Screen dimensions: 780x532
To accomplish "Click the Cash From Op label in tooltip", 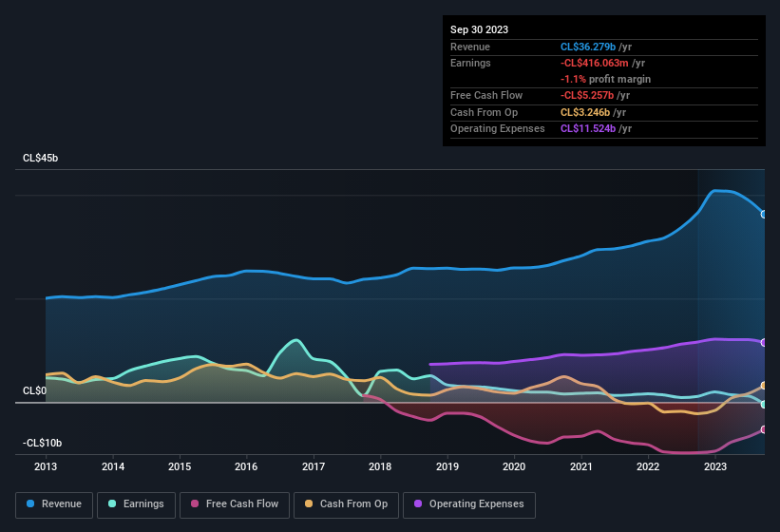I will (x=484, y=112).
